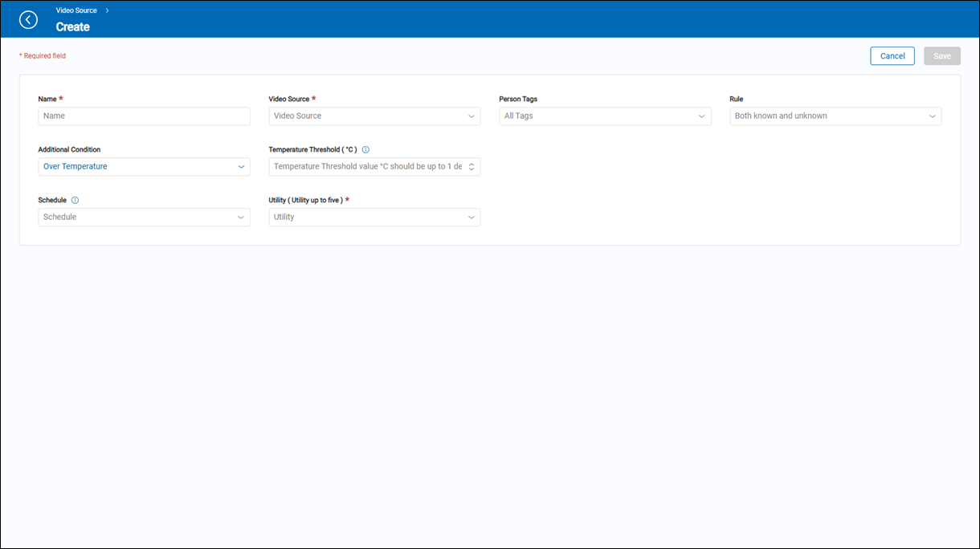
Task: Click the Create page title
Action: pyautogui.click(x=72, y=27)
